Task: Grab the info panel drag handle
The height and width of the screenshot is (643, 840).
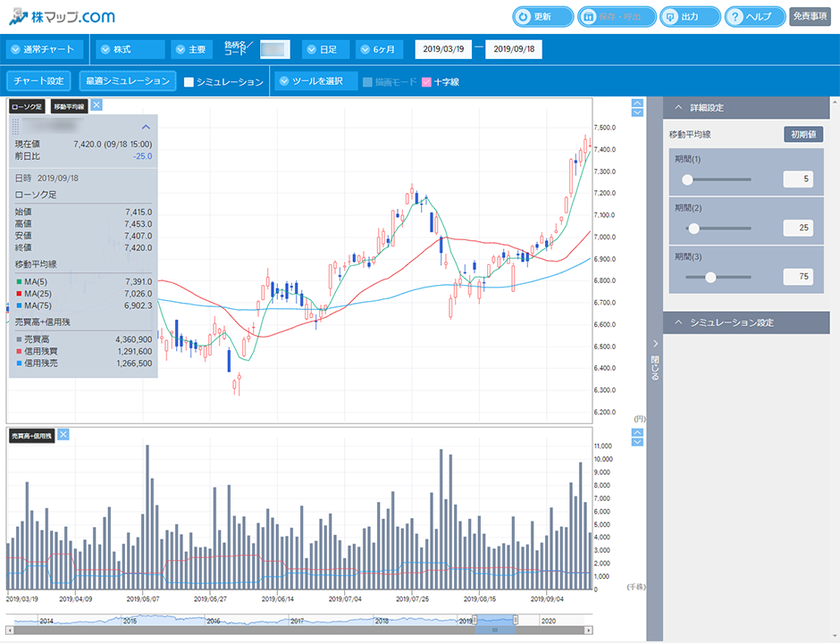Action: pyautogui.click(x=15, y=127)
